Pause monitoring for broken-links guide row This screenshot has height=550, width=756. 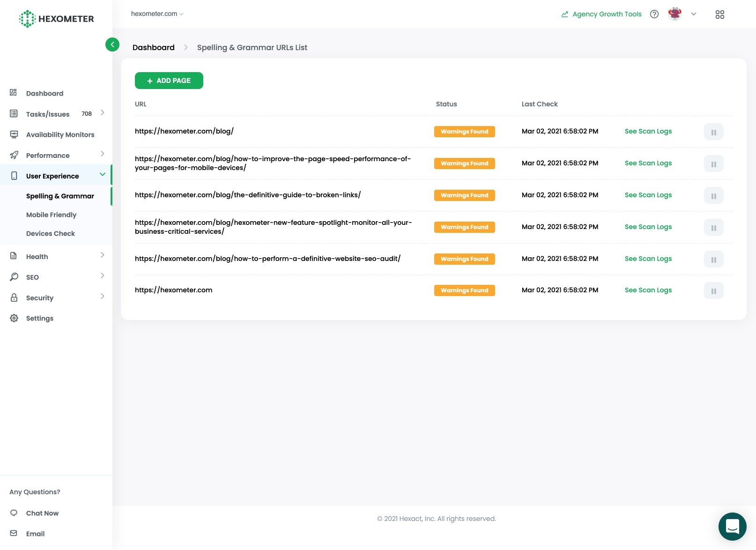[x=714, y=196]
